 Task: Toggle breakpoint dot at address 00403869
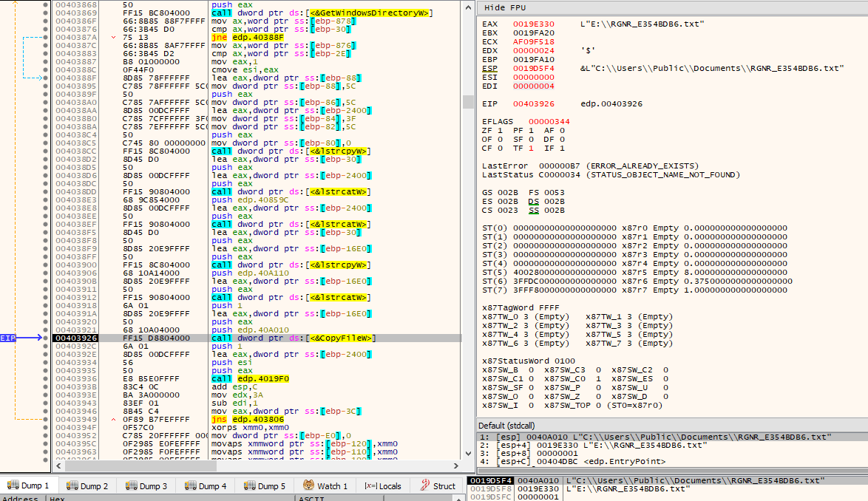coord(45,13)
